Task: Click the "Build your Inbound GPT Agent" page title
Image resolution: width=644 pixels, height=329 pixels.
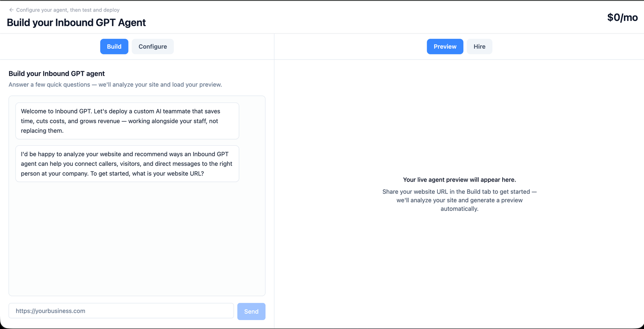Action: tap(76, 23)
